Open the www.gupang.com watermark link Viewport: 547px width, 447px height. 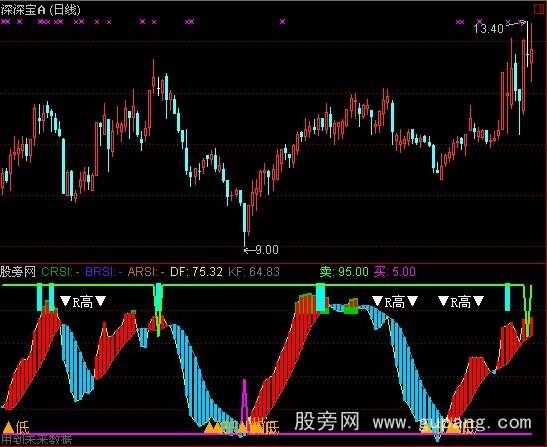click(452, 423)
